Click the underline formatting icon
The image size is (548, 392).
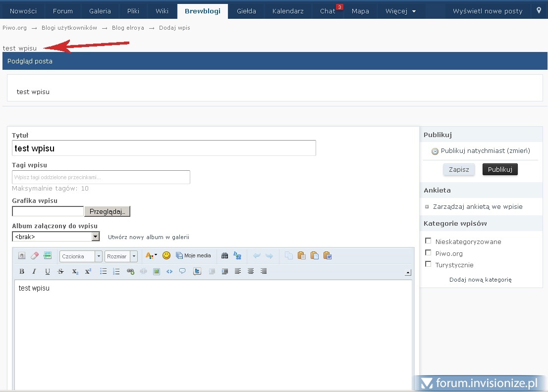point(48,271)
